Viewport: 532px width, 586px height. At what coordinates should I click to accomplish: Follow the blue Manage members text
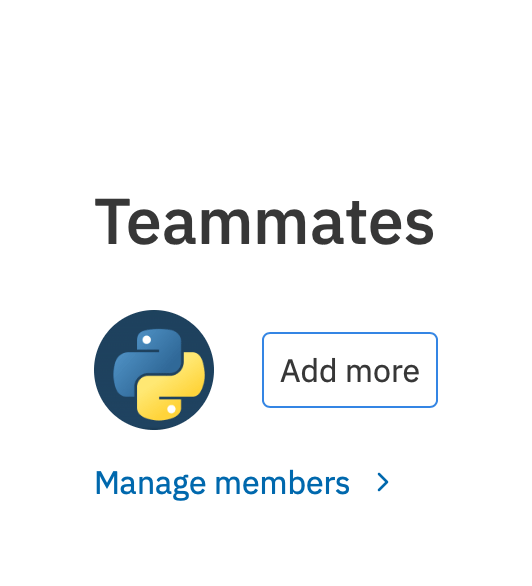tap(222, 484)
